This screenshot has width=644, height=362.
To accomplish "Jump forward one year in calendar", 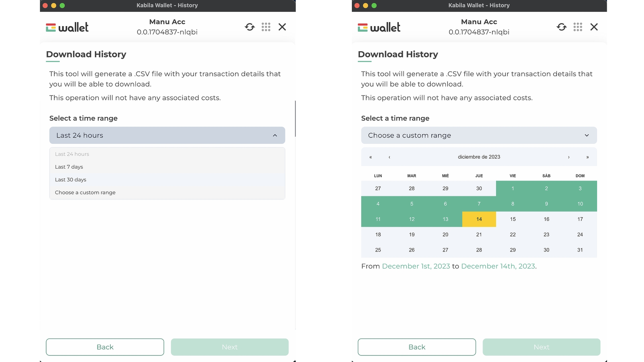I will tap(587, 157).
